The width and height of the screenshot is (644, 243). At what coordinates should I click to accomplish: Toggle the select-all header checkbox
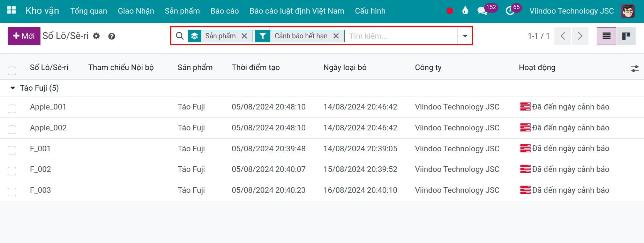12,71
